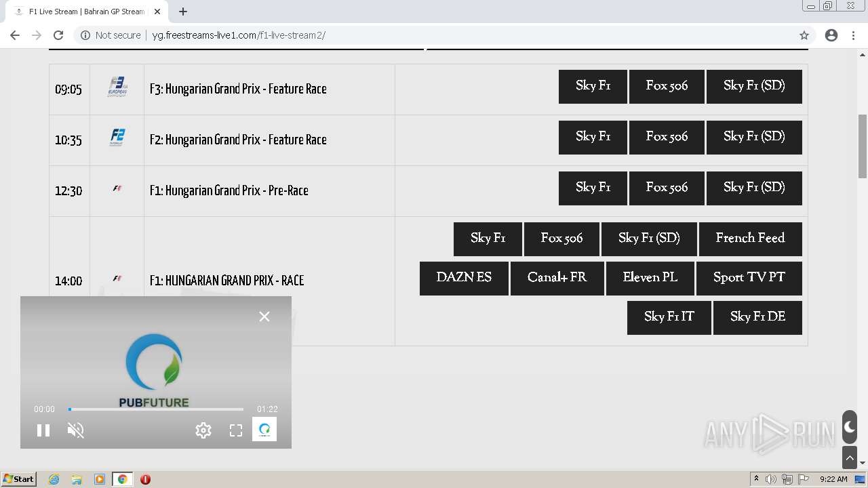This screenshot has width=868, height=488.
Task: Switch to Chrome in the taskbar
Action: 123,479
